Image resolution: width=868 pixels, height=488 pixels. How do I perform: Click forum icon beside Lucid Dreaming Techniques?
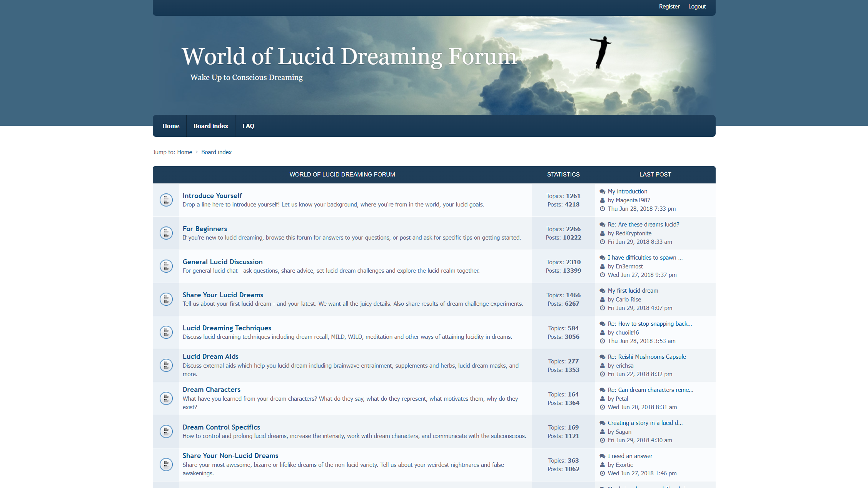[x=166, y=332]
